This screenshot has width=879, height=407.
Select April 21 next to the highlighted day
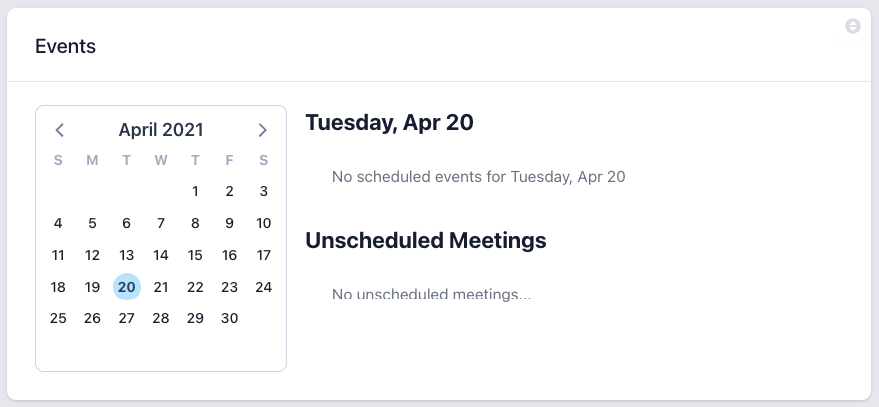pos(161,287)
